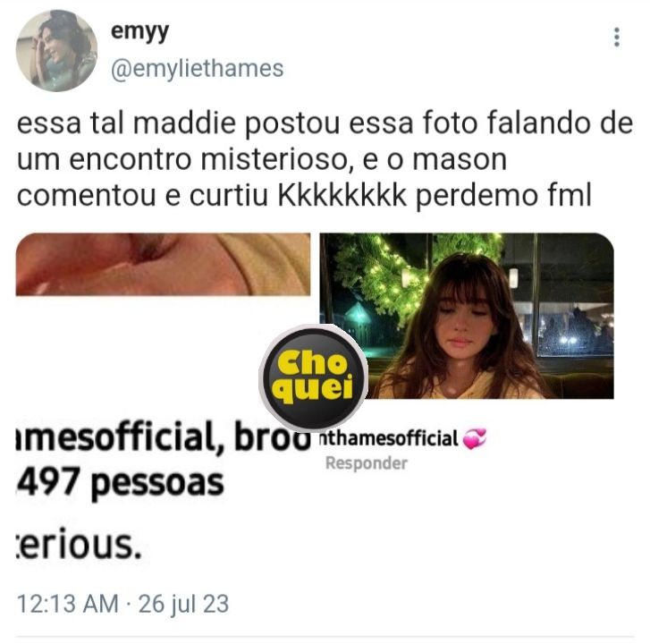Open the three-dot more options menu

tap(616, 38)
